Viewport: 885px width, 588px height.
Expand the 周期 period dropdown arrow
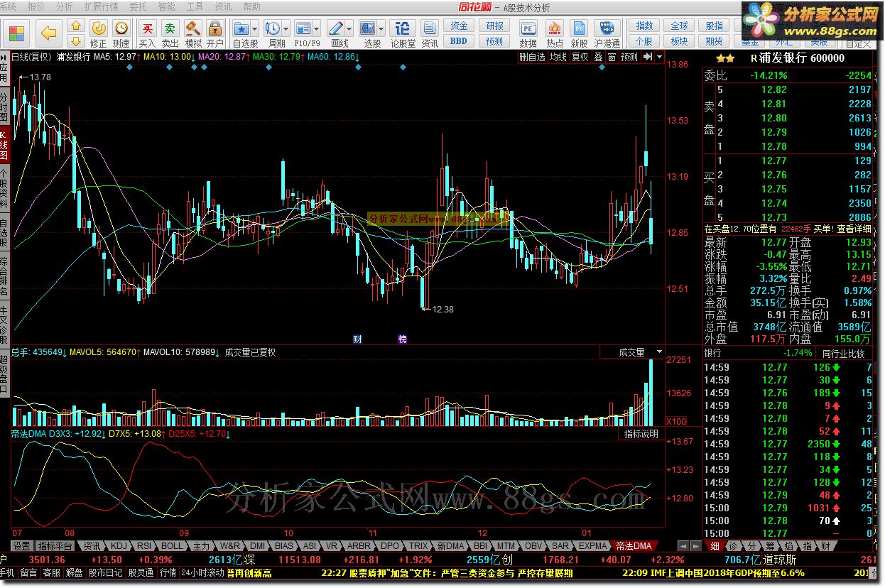(x=286, y=29)
